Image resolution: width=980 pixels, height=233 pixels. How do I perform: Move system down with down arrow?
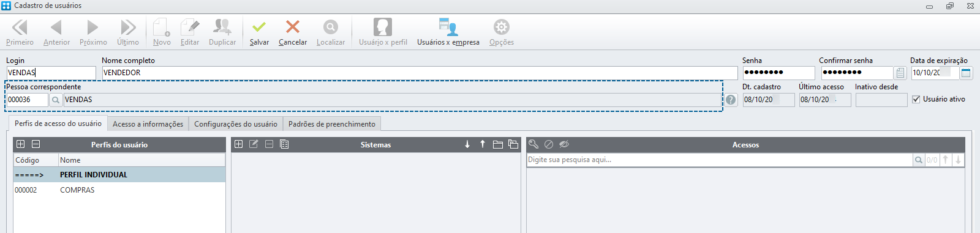[467, 144]
